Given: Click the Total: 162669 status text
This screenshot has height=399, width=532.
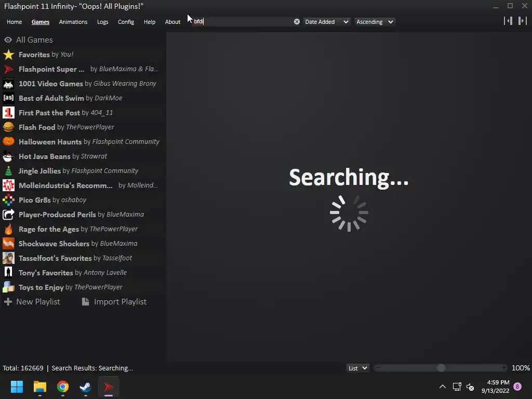Looking at the screenshot, I should click(23, 368).
